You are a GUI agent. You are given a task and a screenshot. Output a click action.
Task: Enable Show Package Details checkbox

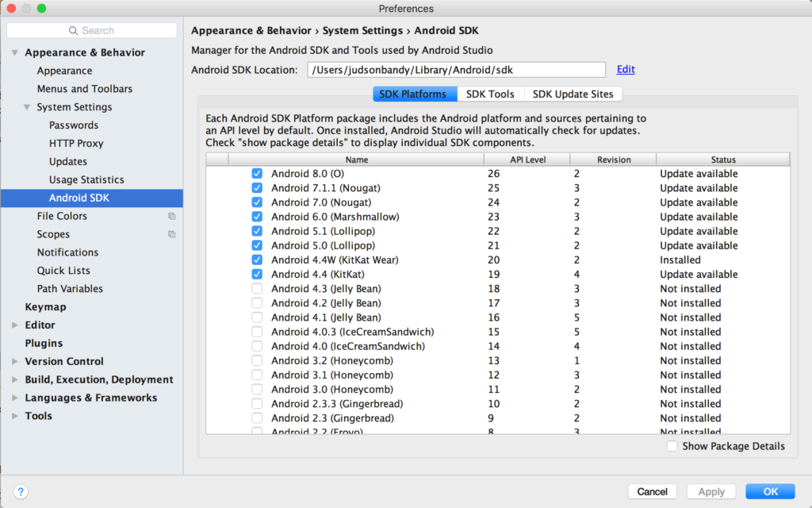click(672, 446)
